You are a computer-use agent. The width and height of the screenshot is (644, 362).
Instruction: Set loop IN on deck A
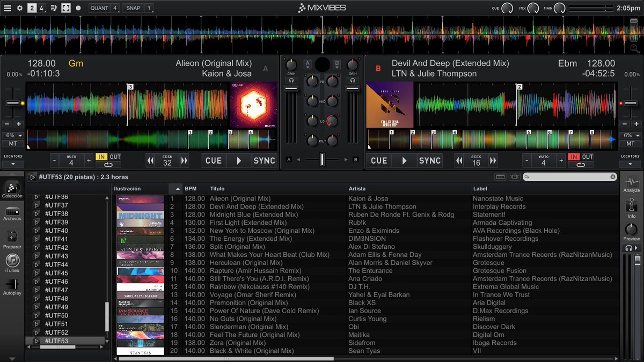101,157
